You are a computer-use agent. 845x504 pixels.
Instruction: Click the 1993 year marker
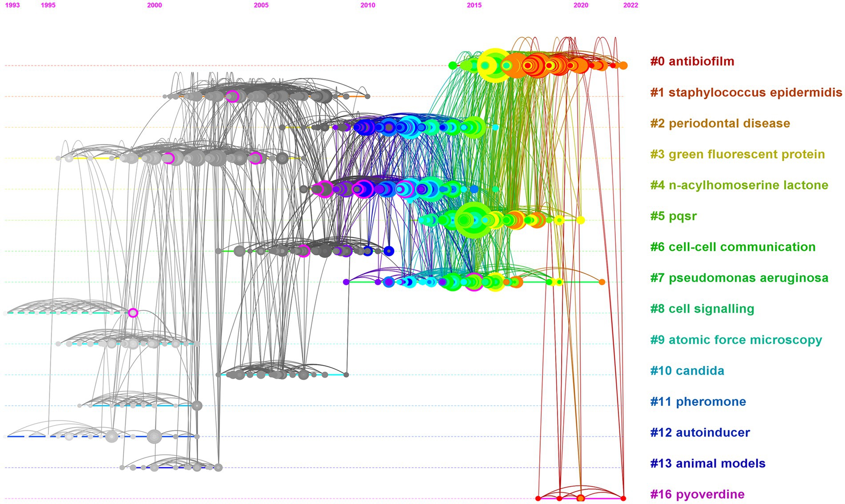point(12,5)
